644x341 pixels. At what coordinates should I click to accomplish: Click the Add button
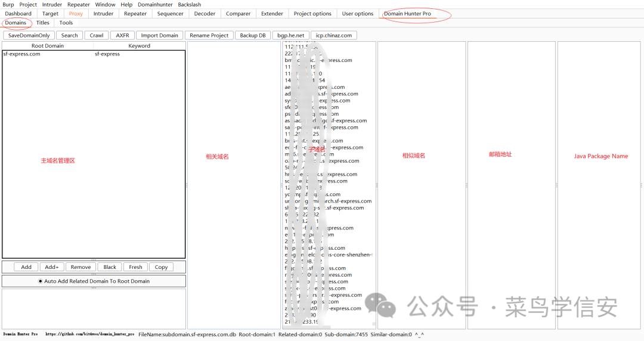click(x=26, y=267)
